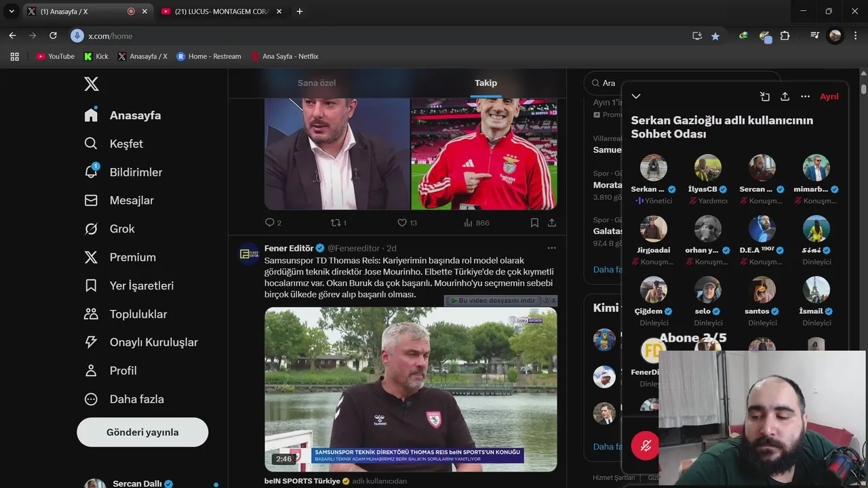Open Yer İşaretleri bookmarks

(x=129, y=286)
